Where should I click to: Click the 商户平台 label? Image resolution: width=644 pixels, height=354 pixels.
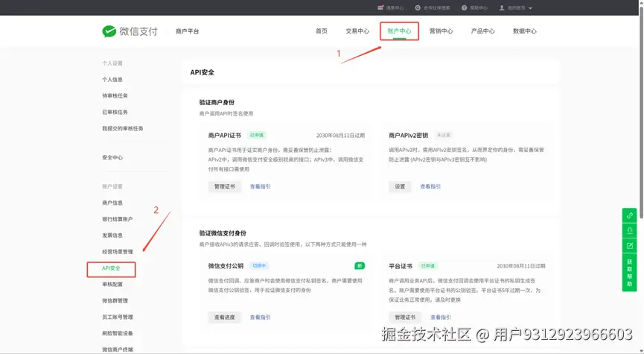(x=188, y=31)
